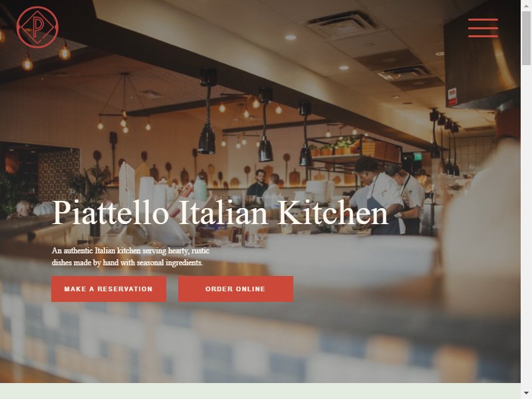Screen dimensions: 532x399
Task: Click the authentic Italian kitchen tagline text
Action: (x=130, y=257)
